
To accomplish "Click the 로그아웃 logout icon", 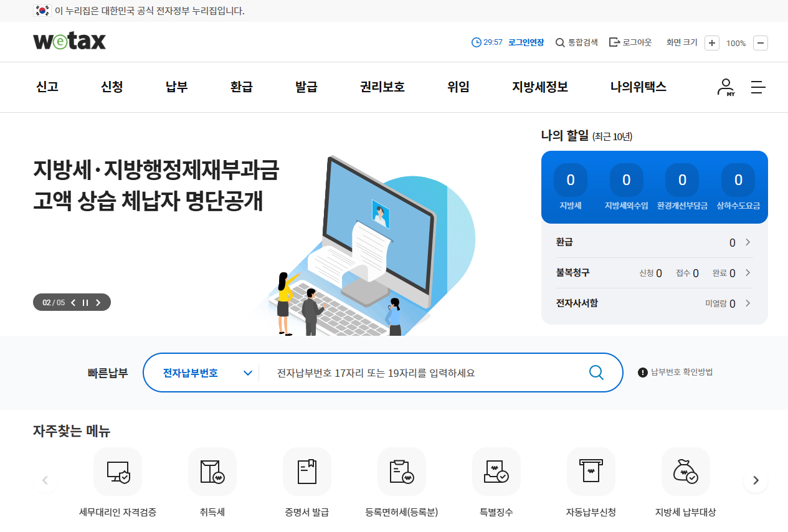I will coord(614,42).
